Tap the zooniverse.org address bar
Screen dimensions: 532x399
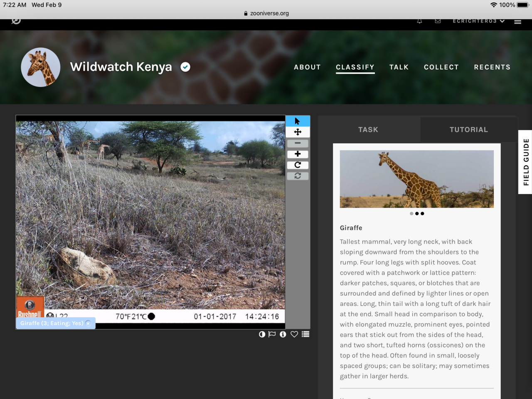click(266, 13)
